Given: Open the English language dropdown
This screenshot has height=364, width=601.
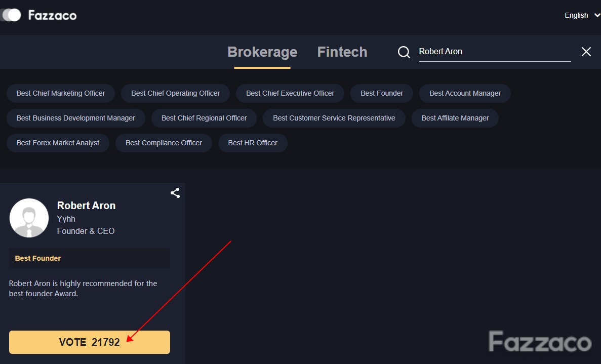Looking at the screenshot, I should point(582,15).
